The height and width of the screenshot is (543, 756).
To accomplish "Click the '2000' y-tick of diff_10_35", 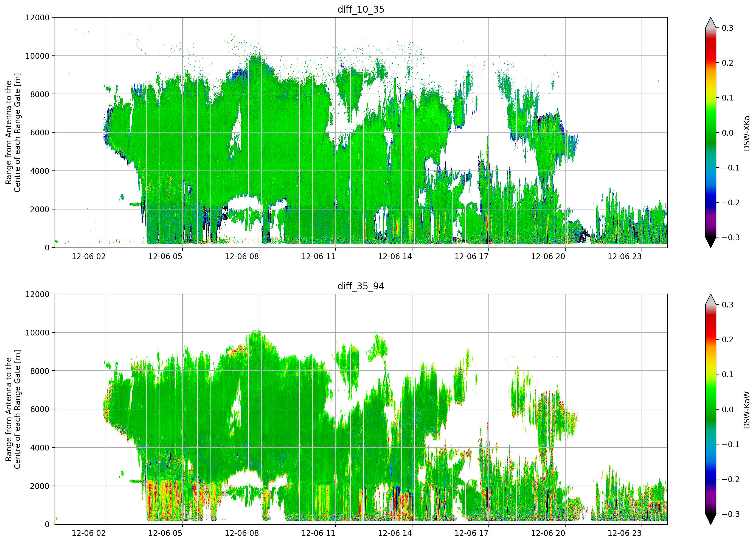I will (40, 209).
